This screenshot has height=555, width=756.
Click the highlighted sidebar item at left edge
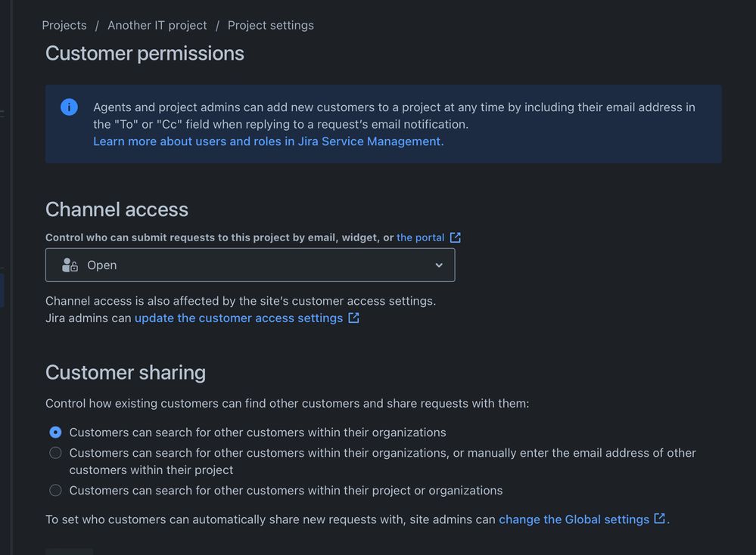point(2,291)
